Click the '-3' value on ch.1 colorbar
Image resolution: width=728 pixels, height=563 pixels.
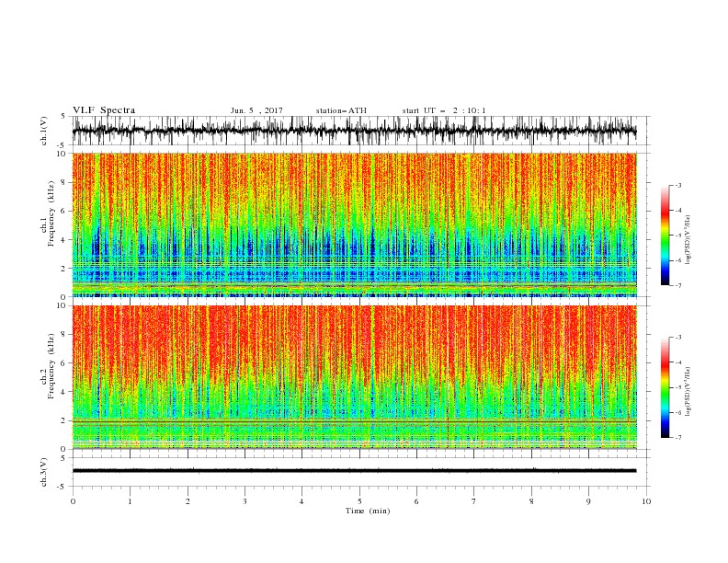pos(678,185)
